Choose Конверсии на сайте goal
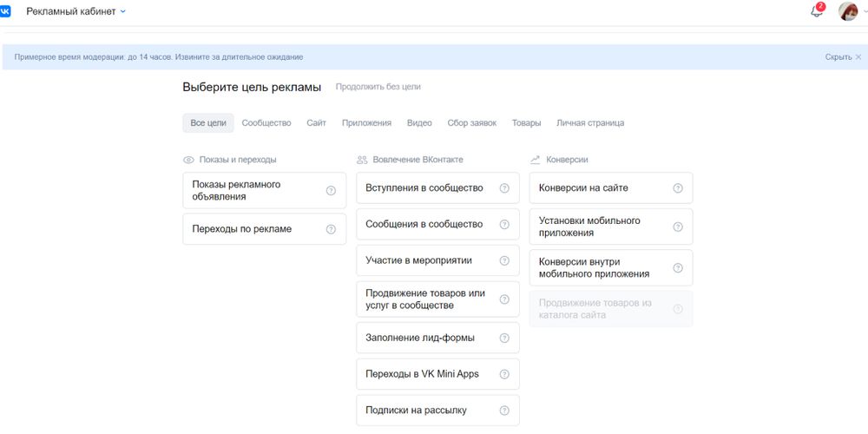Viewport: 868px width, 434px height. tap(611, 188)
